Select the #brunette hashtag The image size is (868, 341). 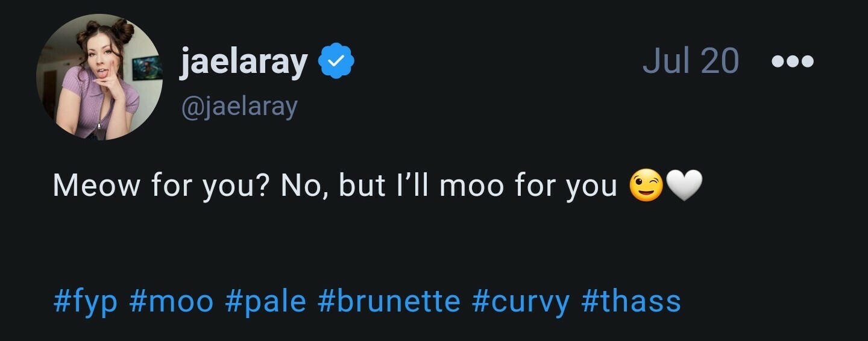[389, 301]
